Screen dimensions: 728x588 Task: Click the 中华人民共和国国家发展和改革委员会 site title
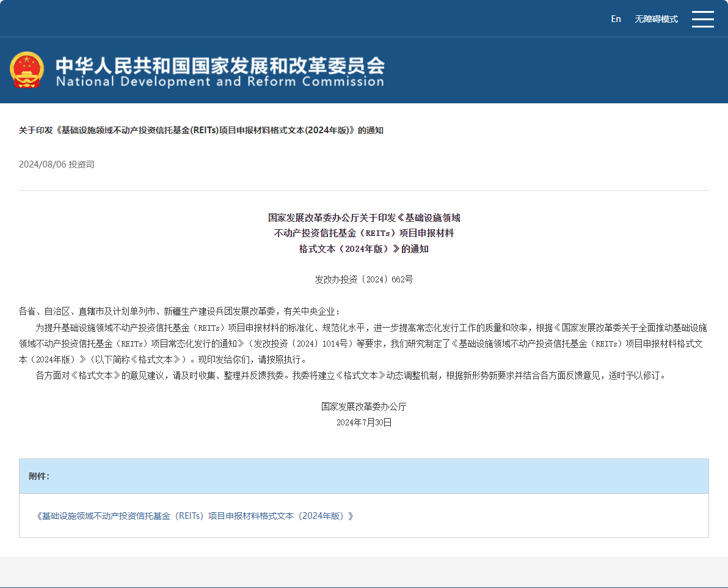click(x=220, y=65)
